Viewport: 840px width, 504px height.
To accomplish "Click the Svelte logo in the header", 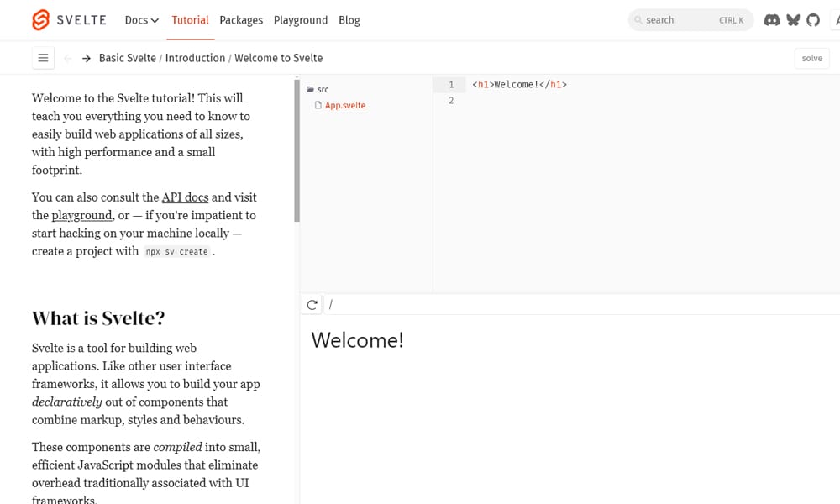I will coord(40,20).
